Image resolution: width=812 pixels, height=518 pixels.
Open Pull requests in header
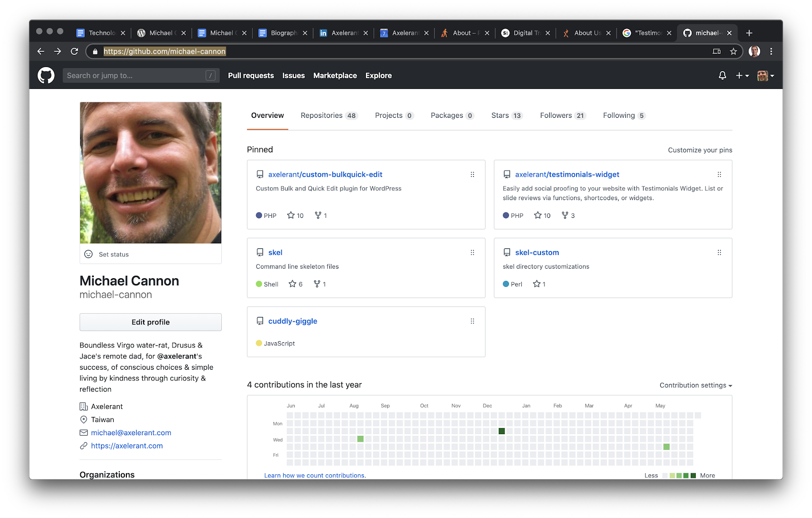point(251,76)
